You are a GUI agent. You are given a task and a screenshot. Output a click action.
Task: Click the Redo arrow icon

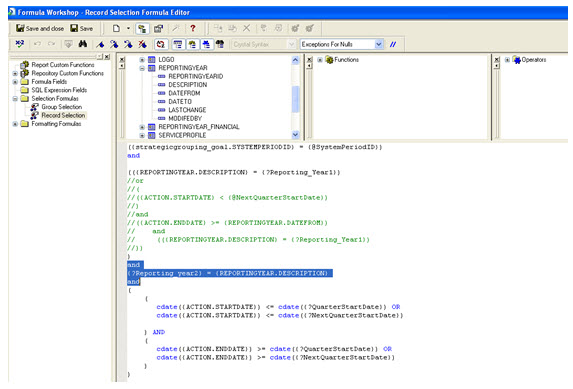(x=52, y=44)
